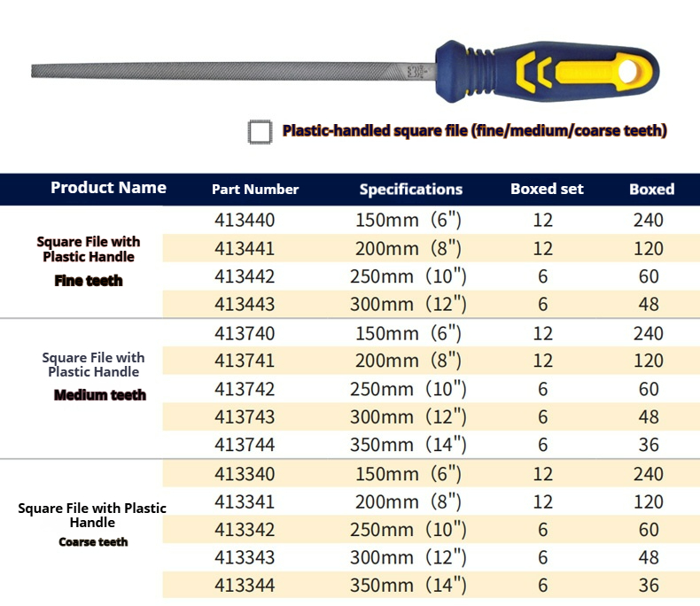Screen dimensions: 700x606
Task: Click the last column header, Boxed
Action: pos(651,190)
